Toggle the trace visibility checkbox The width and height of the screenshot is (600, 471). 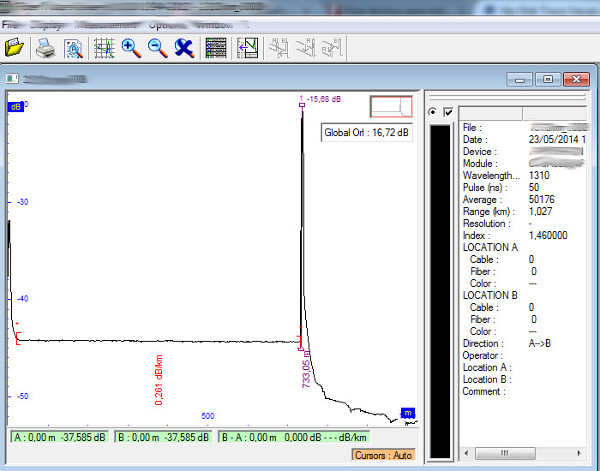click(x=448, y=112)
